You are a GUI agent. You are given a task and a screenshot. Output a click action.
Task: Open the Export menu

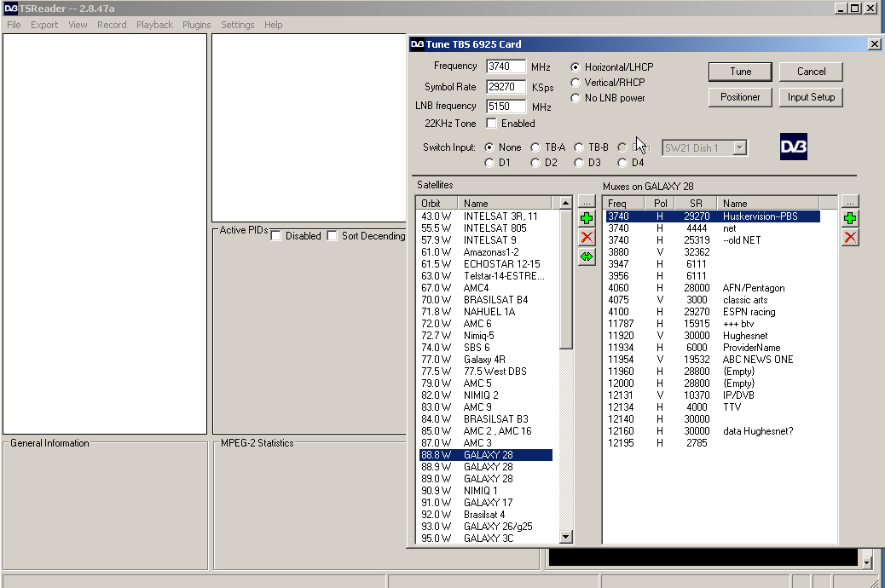44,25
